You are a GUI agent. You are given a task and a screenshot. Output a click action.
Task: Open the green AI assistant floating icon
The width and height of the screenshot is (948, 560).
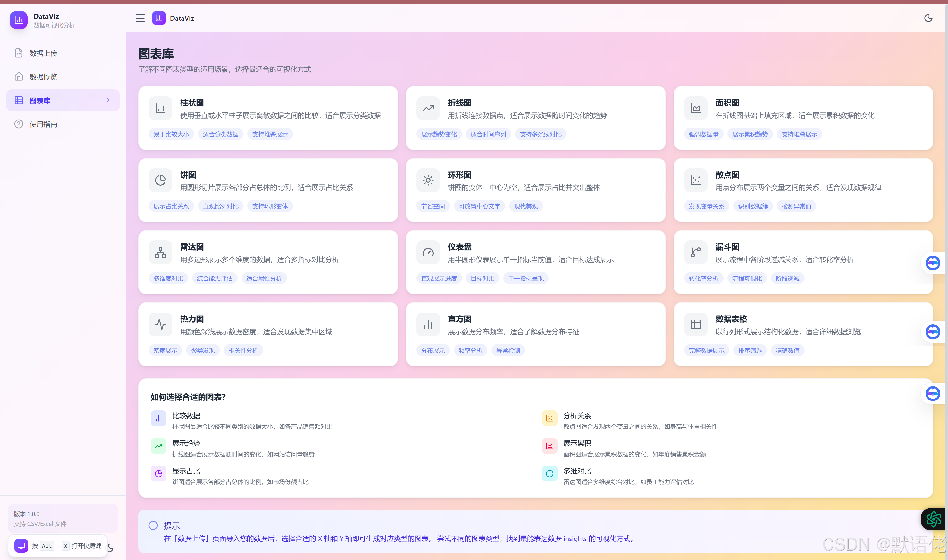tap(933, 519)
